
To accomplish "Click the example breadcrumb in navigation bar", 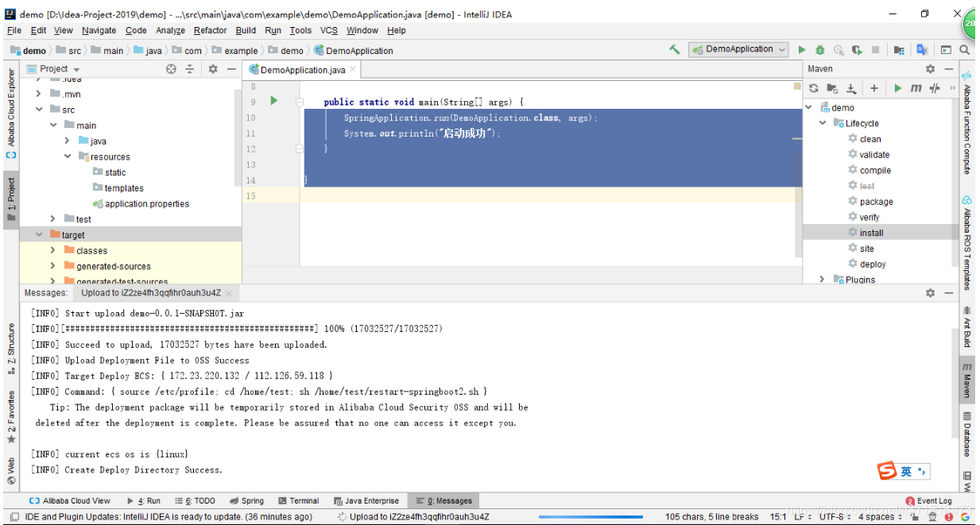I will (240, 50).
